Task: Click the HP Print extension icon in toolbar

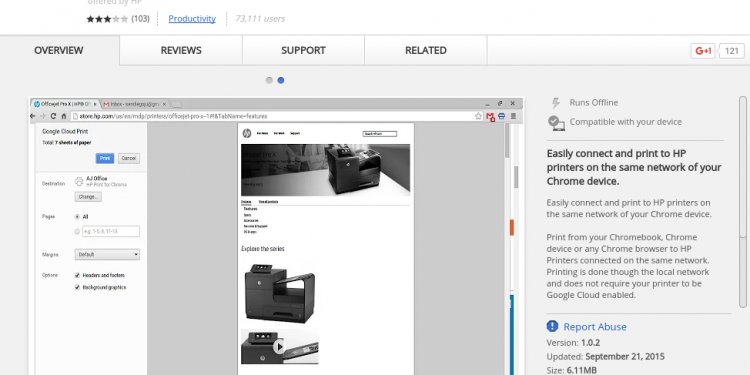Action: click(501, 116)
